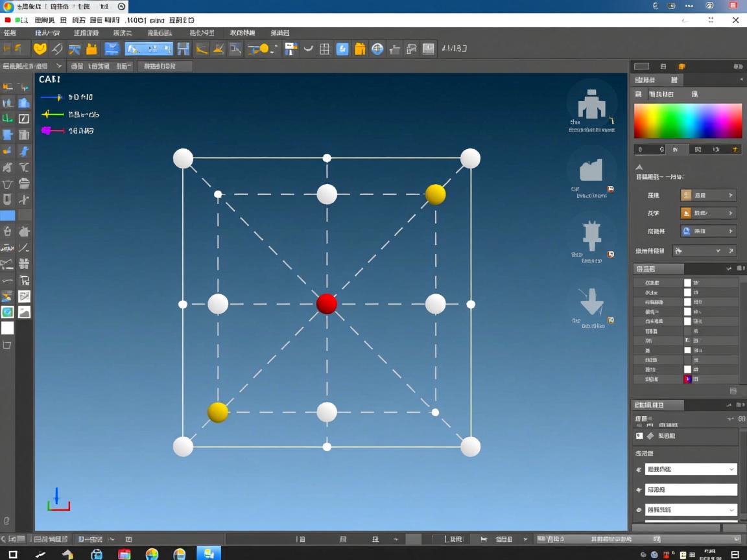Pick a color from the rainbow spectrum

point(687,121)
